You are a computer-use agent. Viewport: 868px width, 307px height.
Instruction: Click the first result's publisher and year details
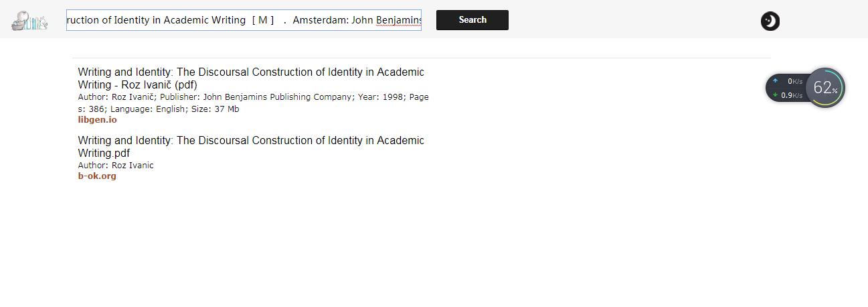[253, 97]
